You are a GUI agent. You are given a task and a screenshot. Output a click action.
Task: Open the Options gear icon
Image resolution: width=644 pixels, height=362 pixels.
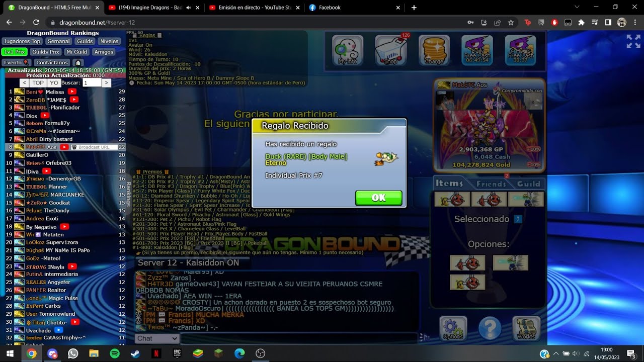(x=453, y=329)
